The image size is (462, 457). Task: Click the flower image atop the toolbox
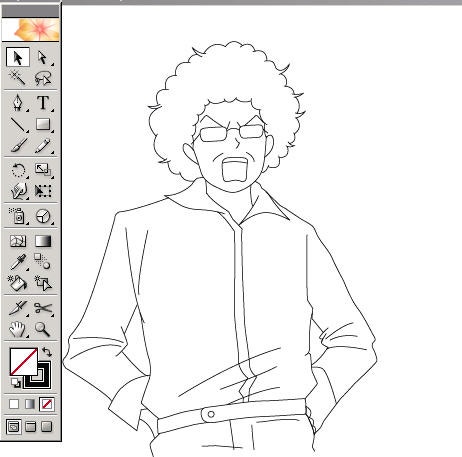(x=31, y=30)
